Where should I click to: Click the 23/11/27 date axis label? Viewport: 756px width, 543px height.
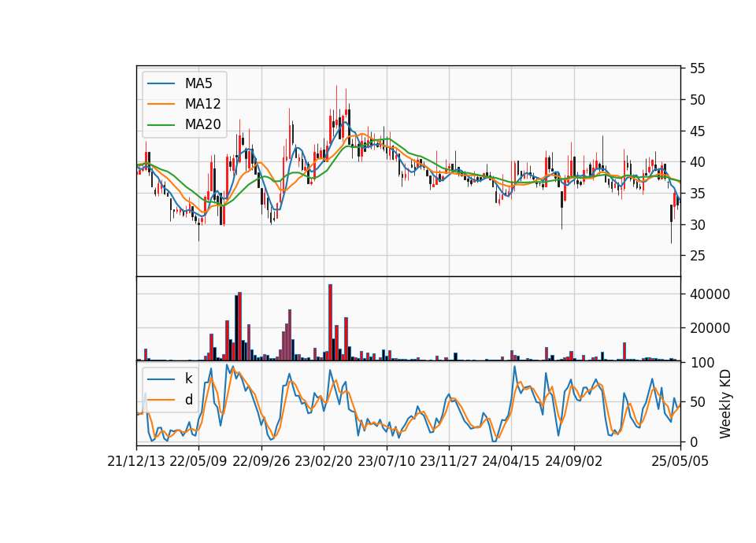click(448, 461)
